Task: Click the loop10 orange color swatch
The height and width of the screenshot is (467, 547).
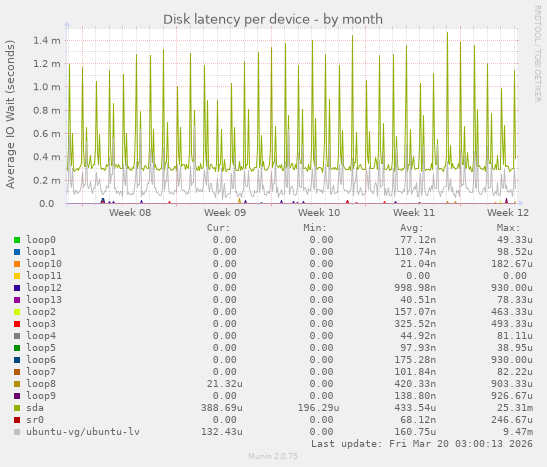Action: [x=17, y=264]
